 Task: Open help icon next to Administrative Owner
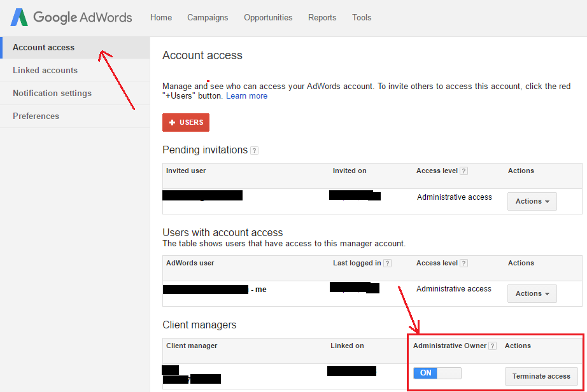click(x=493, y=346)
